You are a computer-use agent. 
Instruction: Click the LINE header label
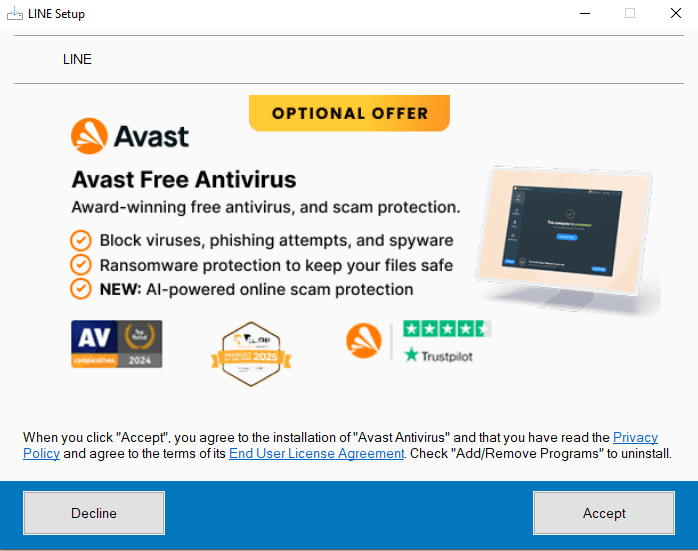[77, 59]
